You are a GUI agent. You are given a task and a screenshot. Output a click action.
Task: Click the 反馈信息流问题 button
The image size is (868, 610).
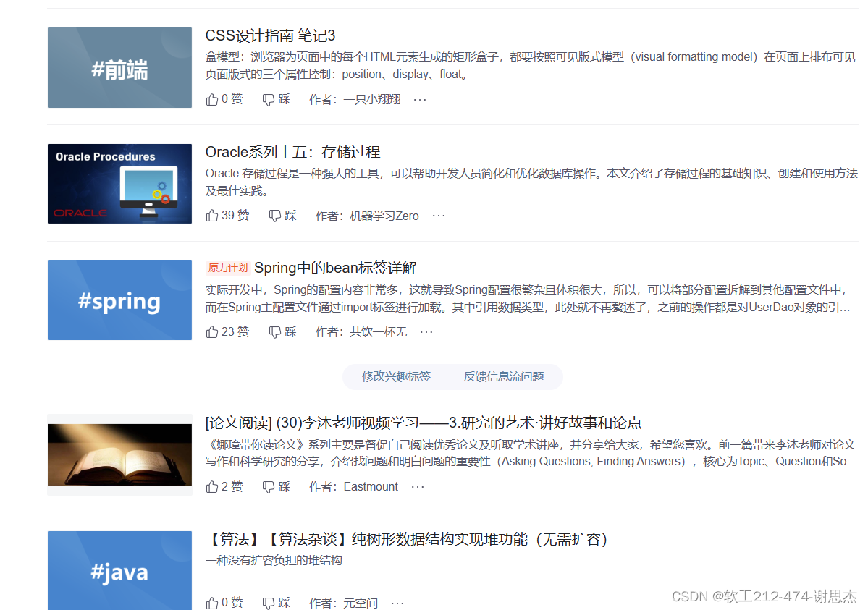(x=505, y=376)
